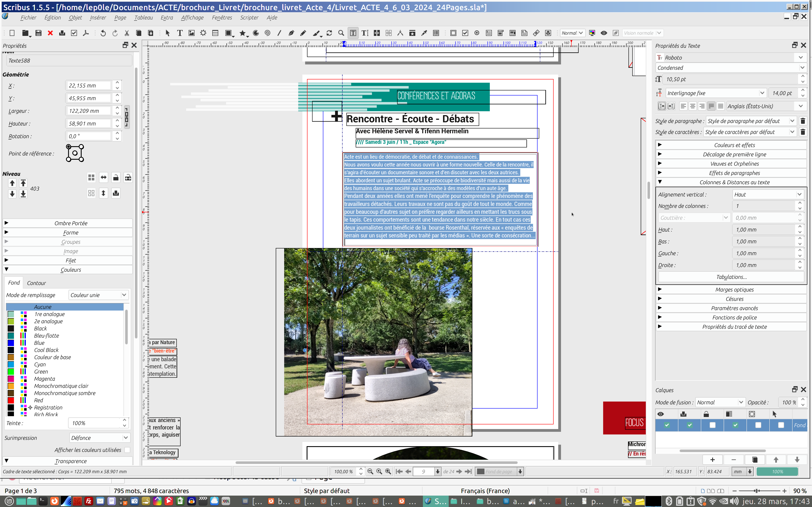Select the Zoom magnifier tool
This screenshot has width=812, height=507.
[341, 33]
